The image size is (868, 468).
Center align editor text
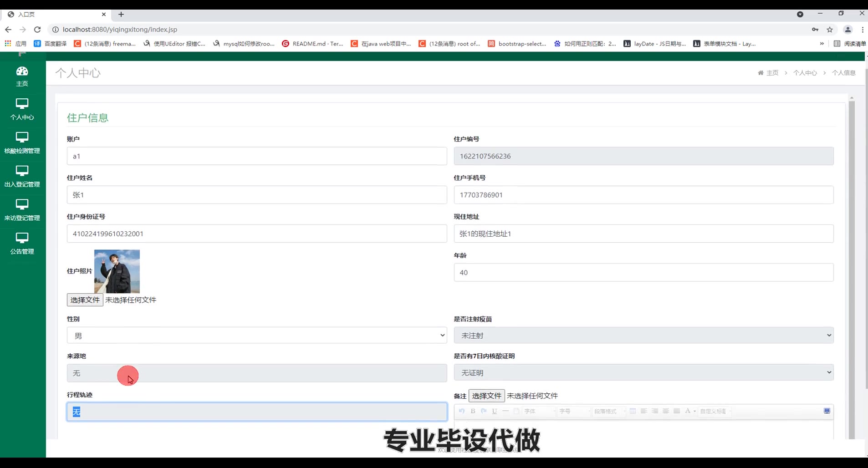(x=666, y=411)
